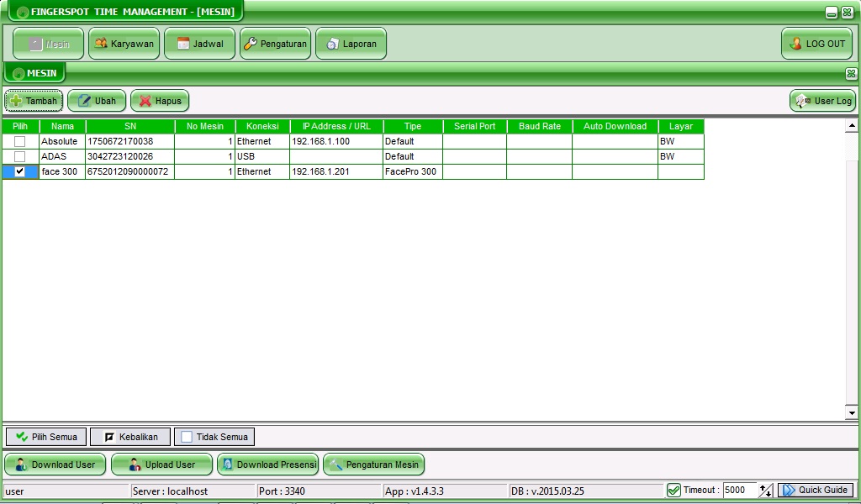Edit selected machine with Ubah
Image resolution: width=861 pixels, height=504 pixels.
(97, 101)
